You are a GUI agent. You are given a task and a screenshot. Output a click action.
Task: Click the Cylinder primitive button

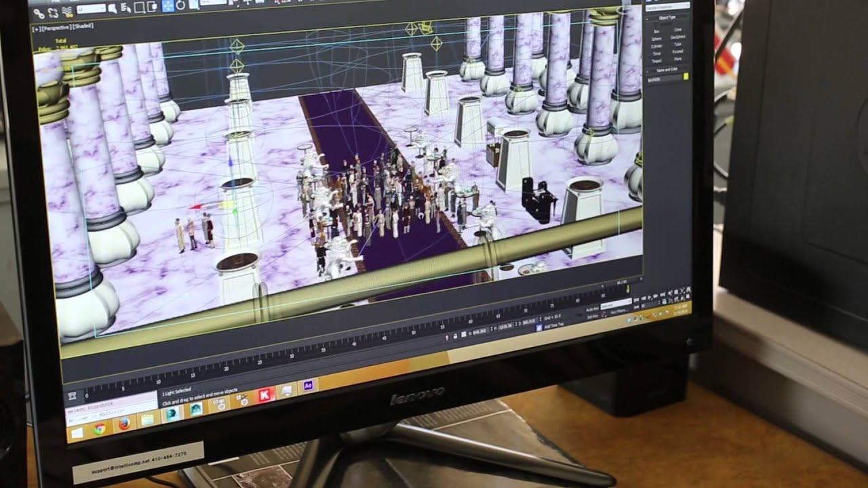(656, 46)
